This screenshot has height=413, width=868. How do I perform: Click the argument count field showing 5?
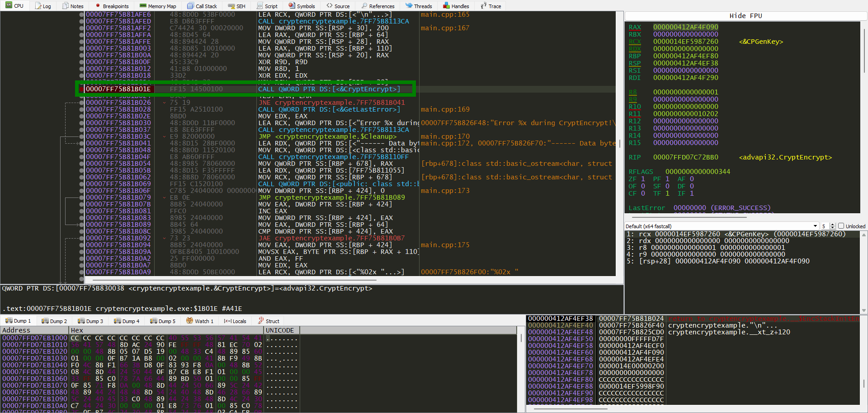825,226
